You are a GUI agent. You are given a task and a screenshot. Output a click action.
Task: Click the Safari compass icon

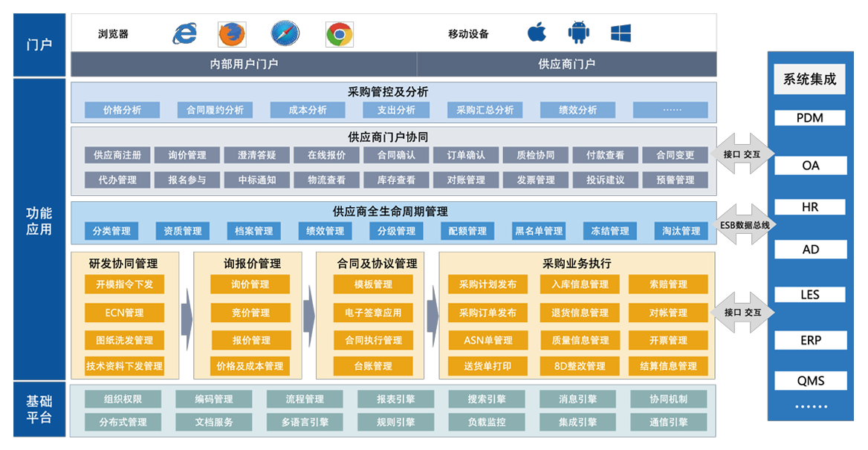click(285, 34)
